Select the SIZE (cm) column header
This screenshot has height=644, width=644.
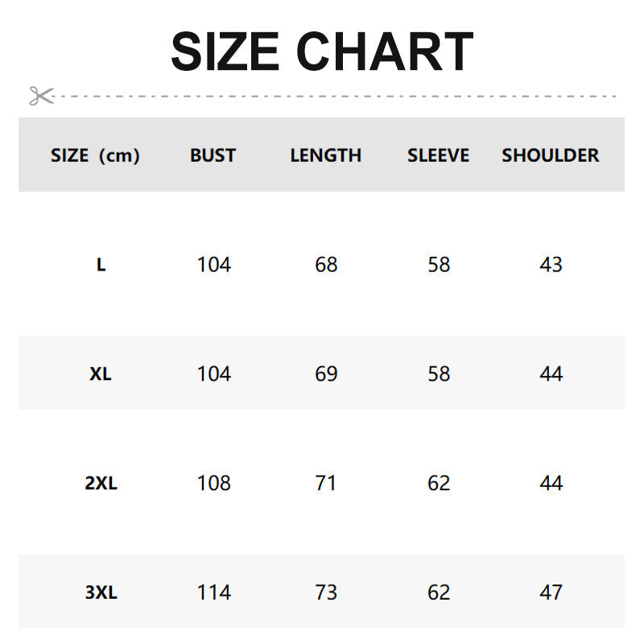(95, 155)
